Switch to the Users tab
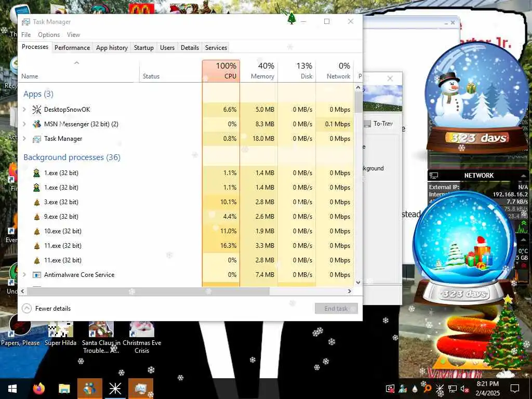Image resolution: width=532 pixels, height=399 pixels. 167,47
